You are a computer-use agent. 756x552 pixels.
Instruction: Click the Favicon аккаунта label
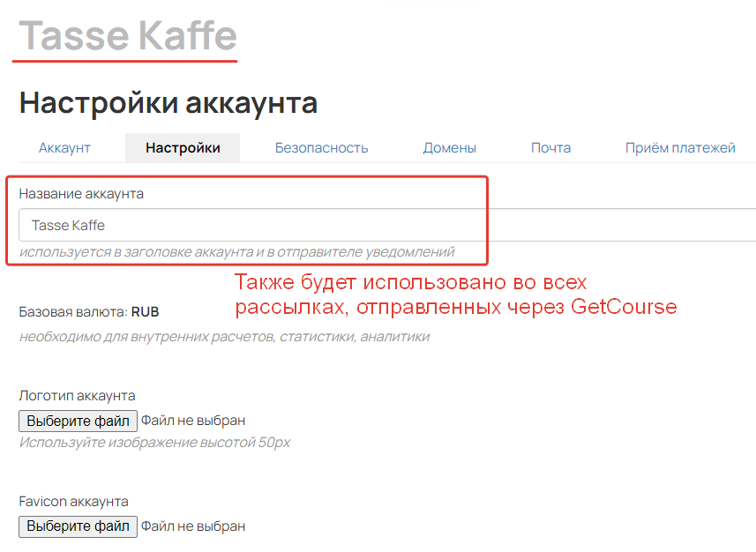[74, 502]
